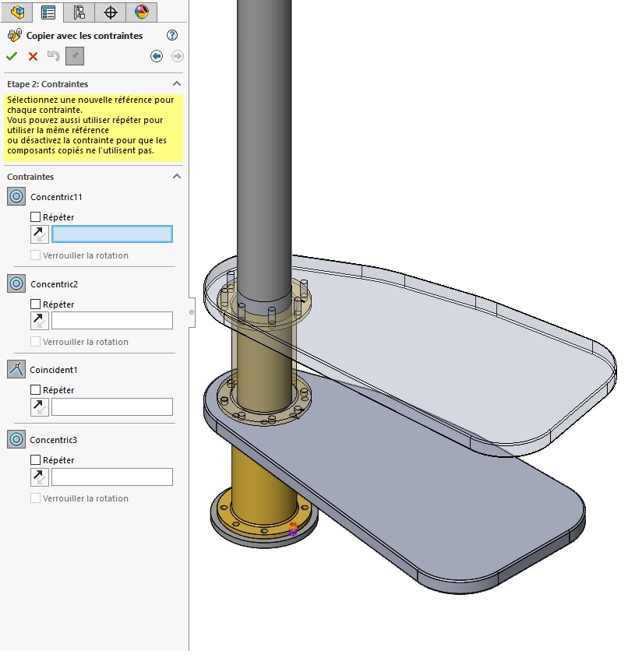Click the Concentric3 reference selection box
The height and width of the screenshot is (672, 628).
coord(112,477)
